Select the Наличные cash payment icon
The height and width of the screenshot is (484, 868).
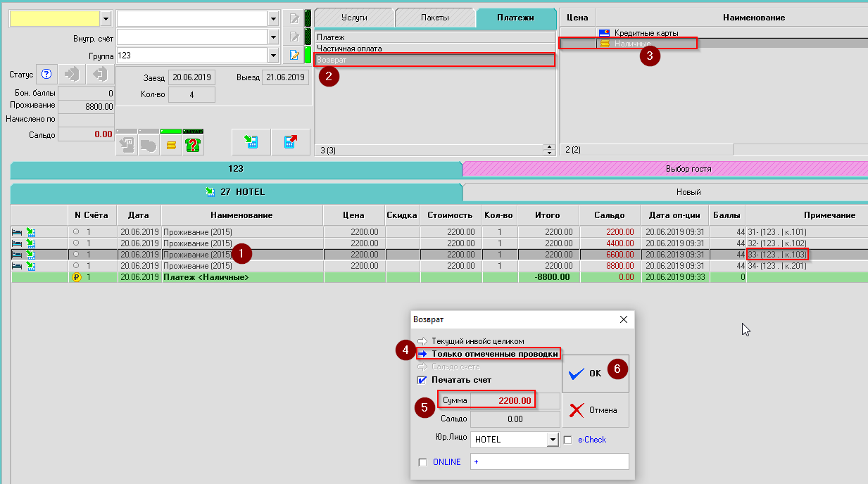[604, 44]
